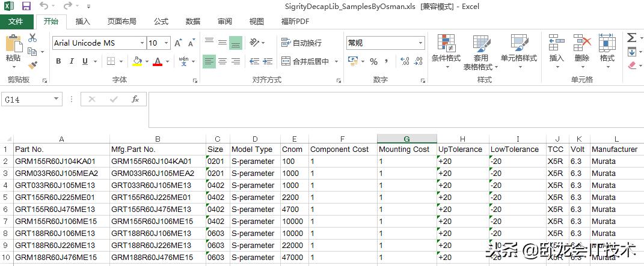Image resolution: width=644 pixels, height=266 pixels.
Task: Click the insert function fx button
Action: click(x=135, y=99)
